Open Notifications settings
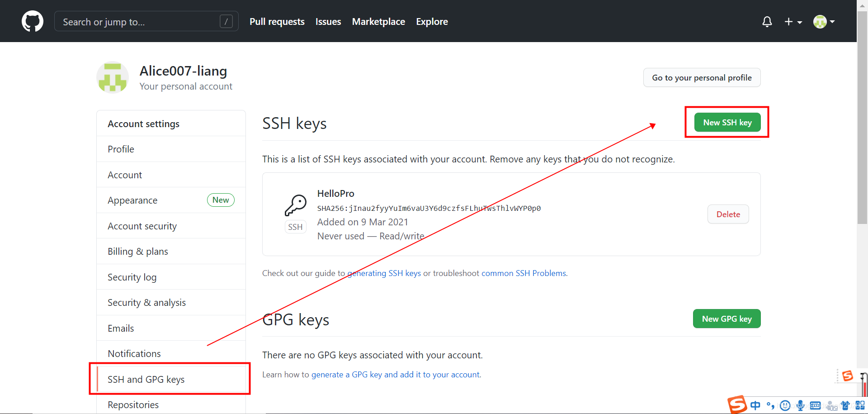The width and height of the screenshot is (868, 414). click(x=171, y=353)
